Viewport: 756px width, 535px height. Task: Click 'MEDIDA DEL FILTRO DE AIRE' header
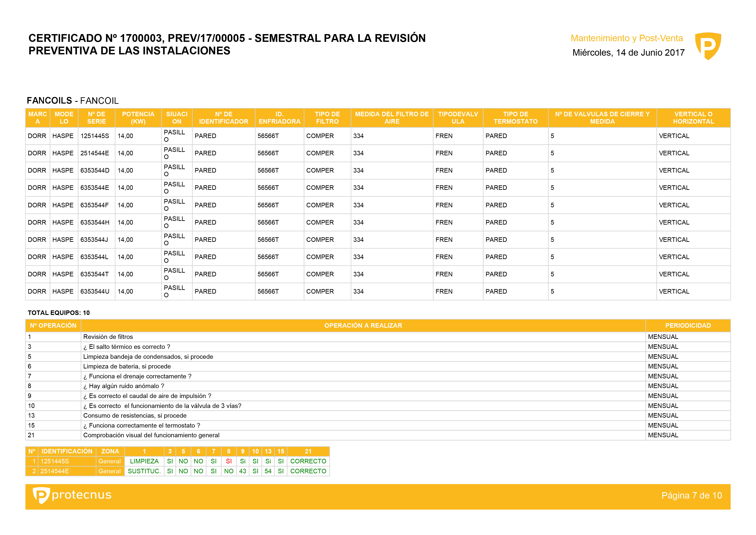(392, 118)
